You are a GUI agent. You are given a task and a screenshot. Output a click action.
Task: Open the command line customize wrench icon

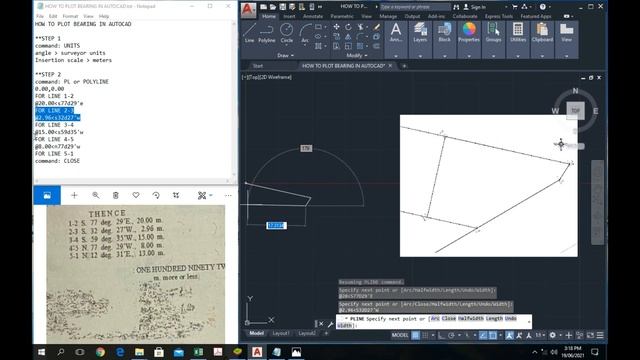tap(331, 324)
